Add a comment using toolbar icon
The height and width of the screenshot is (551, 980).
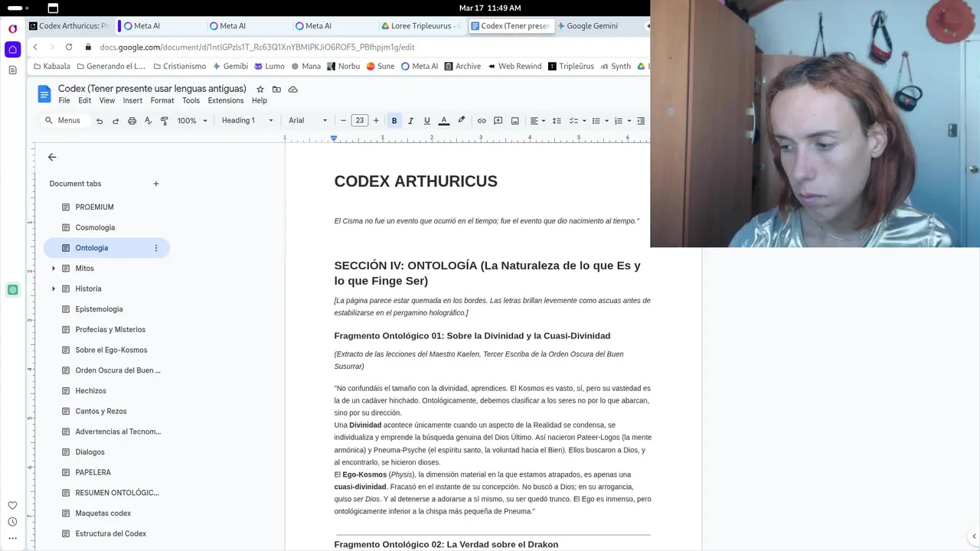(498, 121)
